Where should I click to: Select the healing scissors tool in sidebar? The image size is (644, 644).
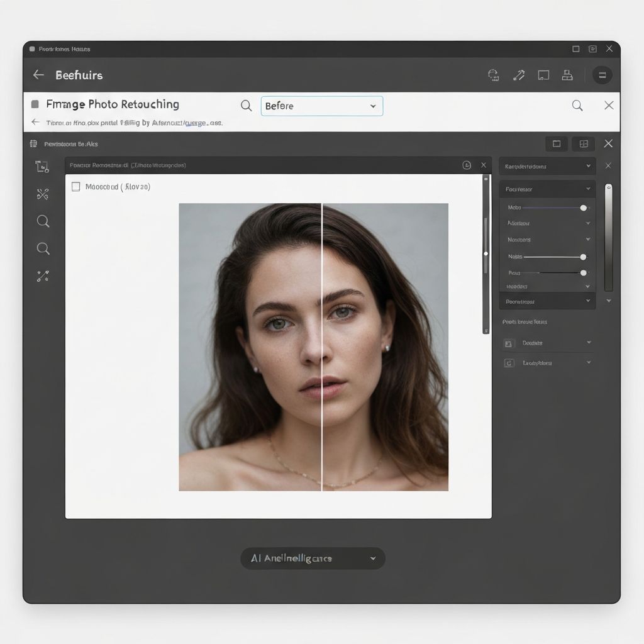point(43,194)
